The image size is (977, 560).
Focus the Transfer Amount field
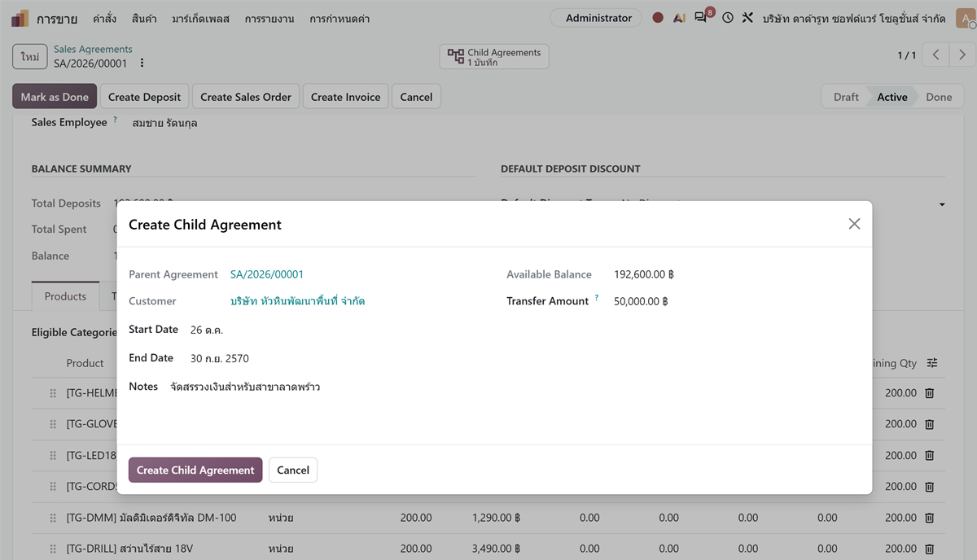click(736, 301)
